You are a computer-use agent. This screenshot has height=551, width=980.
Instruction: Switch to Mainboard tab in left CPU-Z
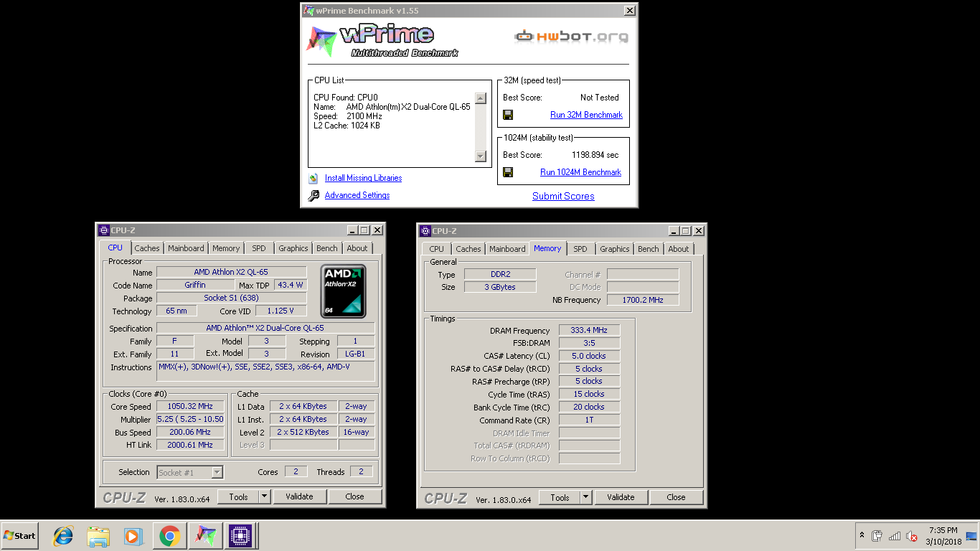coord(186,248)
